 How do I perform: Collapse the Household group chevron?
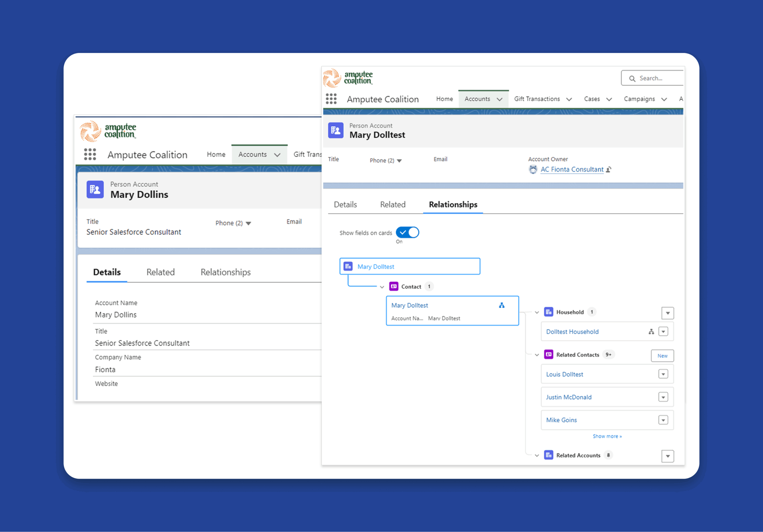pyautogui.click(x=537, y=312)
